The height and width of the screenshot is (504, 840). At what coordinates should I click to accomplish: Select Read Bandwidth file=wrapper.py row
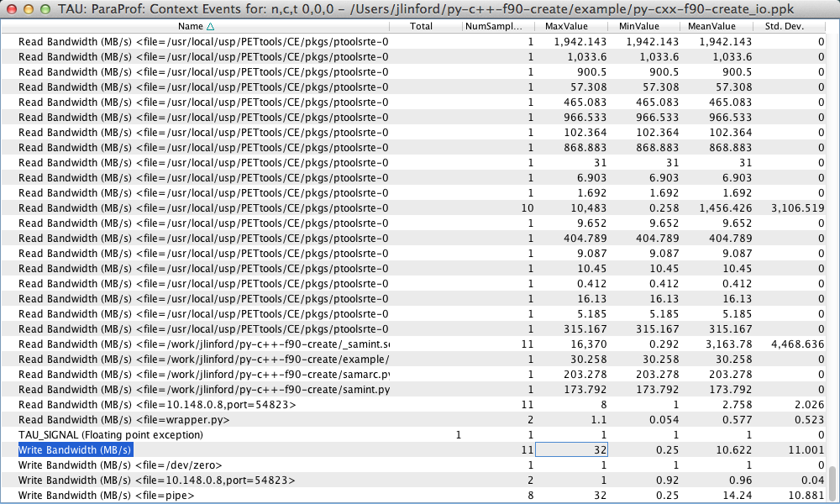[x=123, y=420]
